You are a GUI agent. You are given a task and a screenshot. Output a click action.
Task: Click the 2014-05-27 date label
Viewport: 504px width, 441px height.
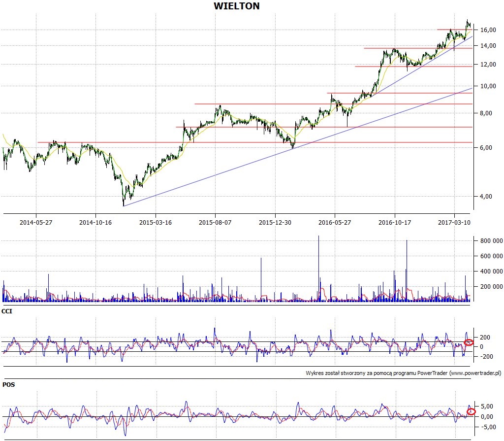coord(35,222)
